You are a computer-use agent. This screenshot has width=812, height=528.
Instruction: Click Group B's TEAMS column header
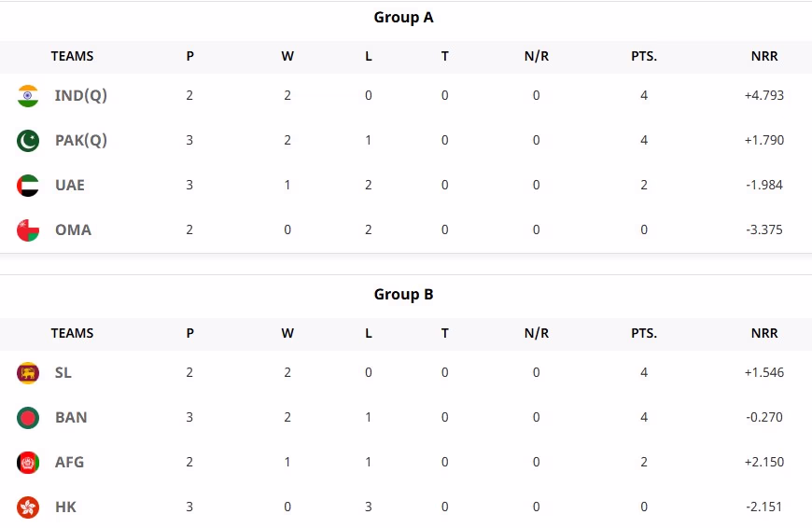(x=72, y=333)
